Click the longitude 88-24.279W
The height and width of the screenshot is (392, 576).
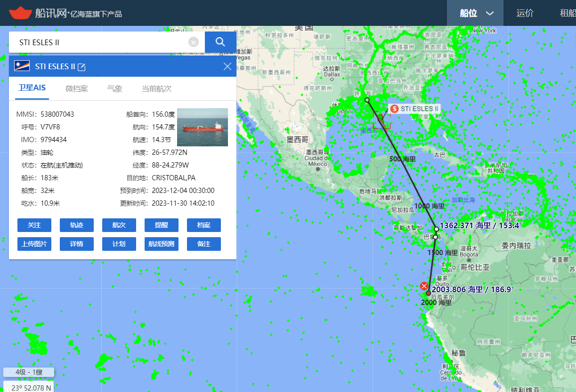[170, 165]
